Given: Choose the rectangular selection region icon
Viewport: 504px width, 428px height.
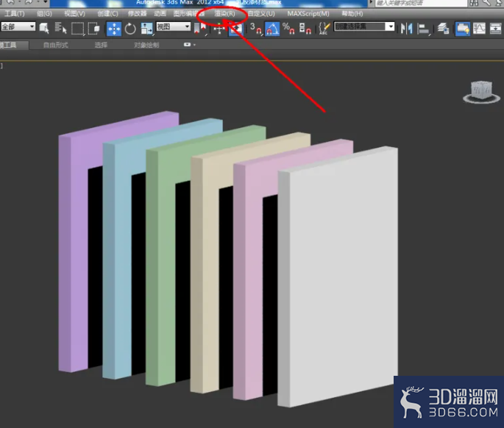Looking at the screenshot, I should point(77,28).
